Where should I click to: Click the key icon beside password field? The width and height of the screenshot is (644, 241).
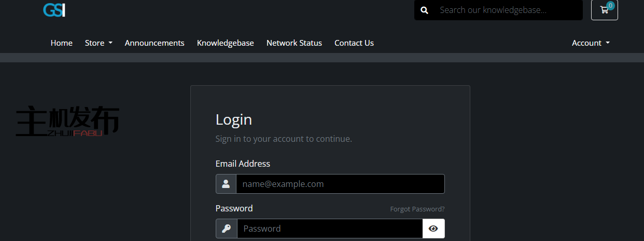227,229
